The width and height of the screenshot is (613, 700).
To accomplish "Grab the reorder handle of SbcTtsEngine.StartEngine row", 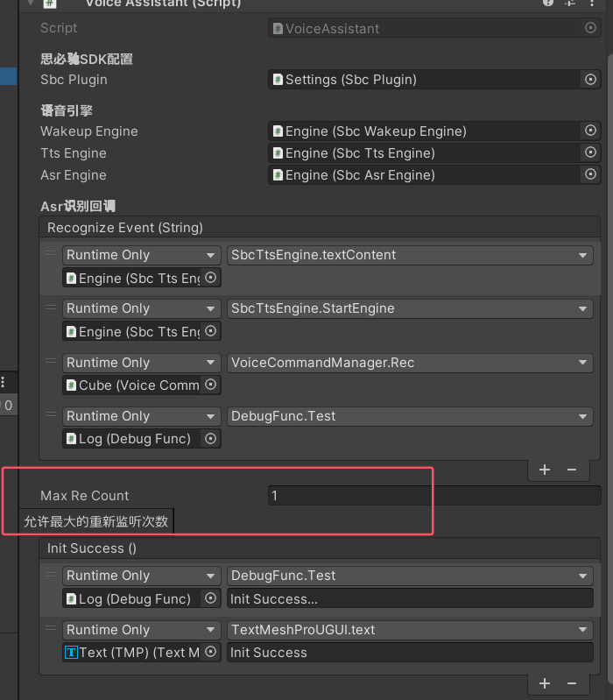I will click(x=51, y=308).
